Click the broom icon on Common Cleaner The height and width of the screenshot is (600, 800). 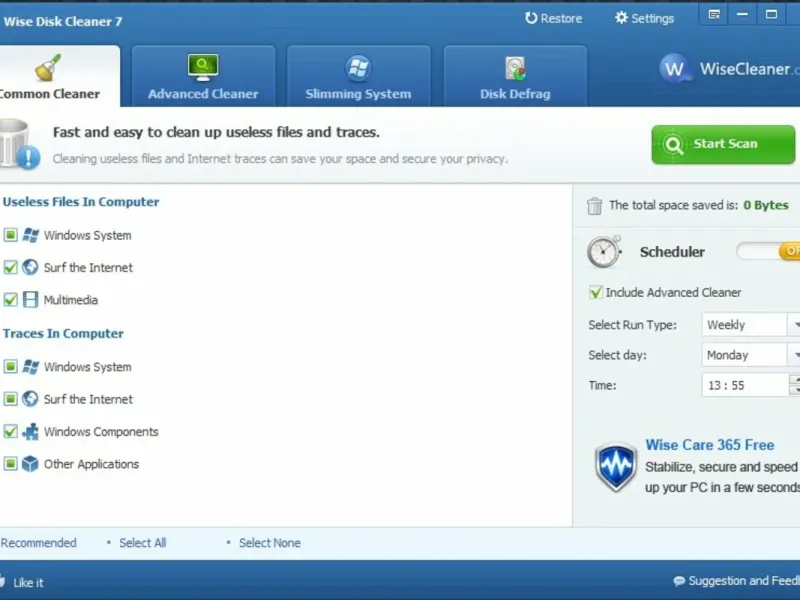pyautogui.click(x=47, y=67)
